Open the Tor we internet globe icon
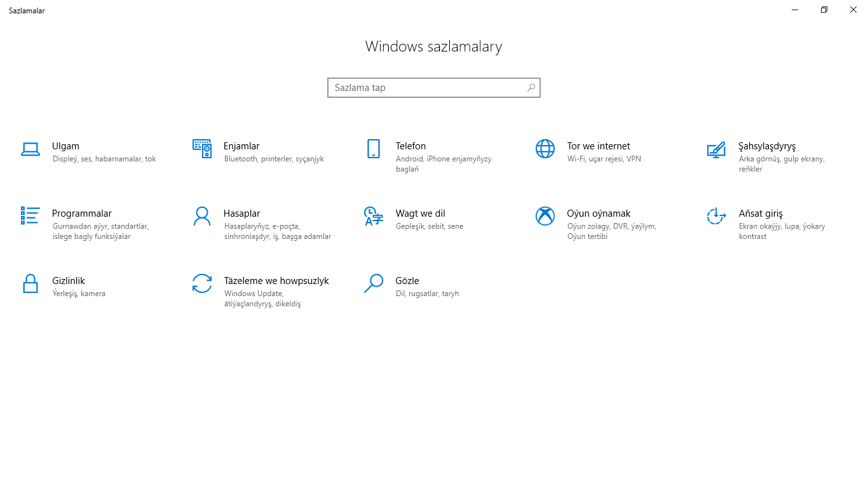The width and height of the screenshot is (868, 488). coord(545,149)
